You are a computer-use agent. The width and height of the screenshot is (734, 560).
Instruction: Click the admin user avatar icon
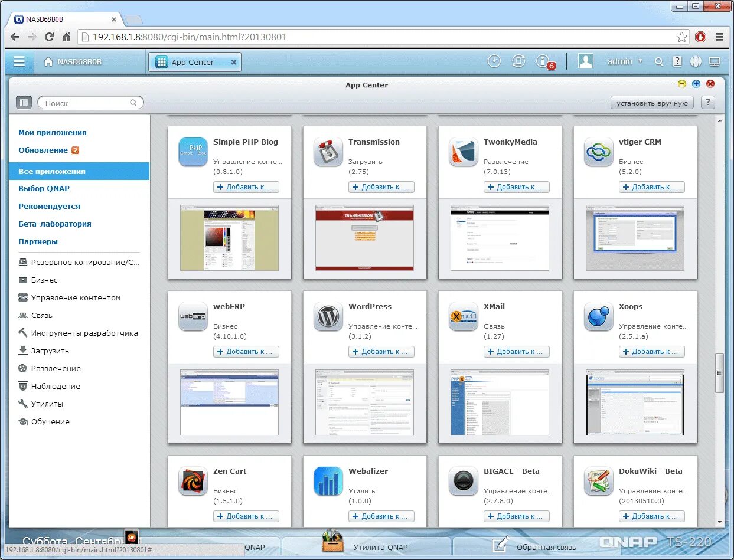[x=585, y=61]
